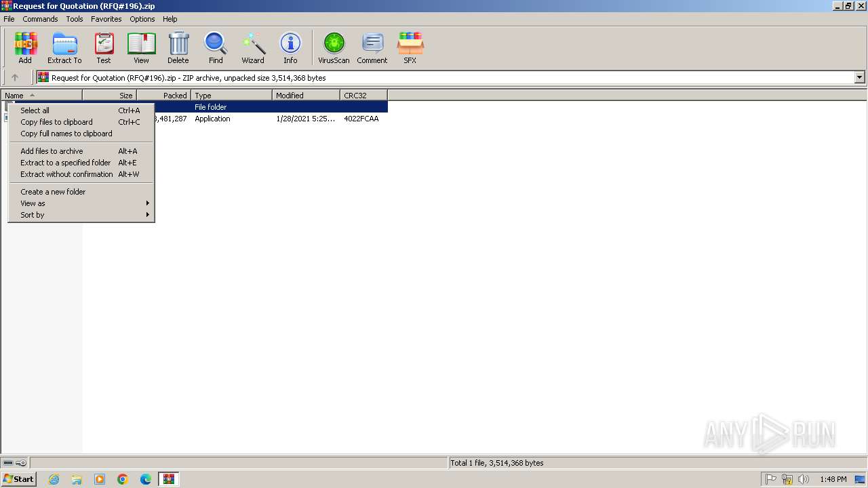This screenshot has height=488, width=868.
Task: Click the SFX toolbar icon
Action: [x=410, y=47]
